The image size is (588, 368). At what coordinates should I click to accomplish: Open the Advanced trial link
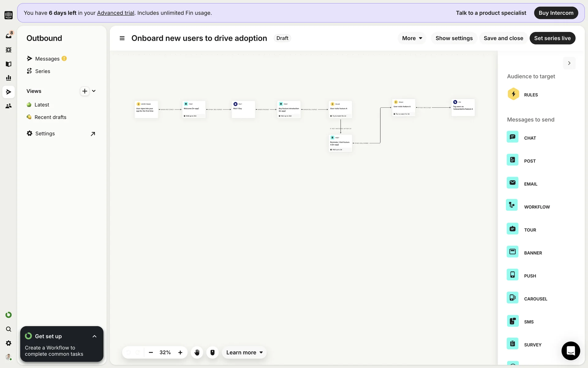(x=115, y=13)
